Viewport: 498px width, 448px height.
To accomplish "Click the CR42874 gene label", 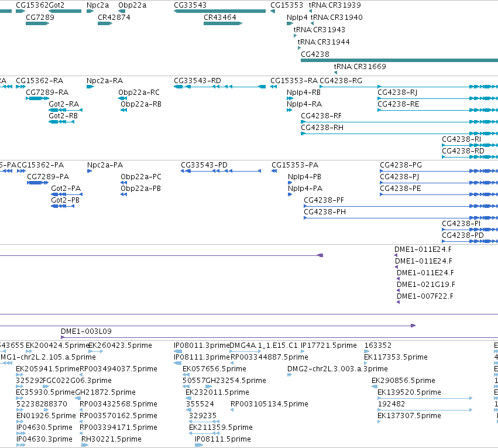I will [114, 18].
